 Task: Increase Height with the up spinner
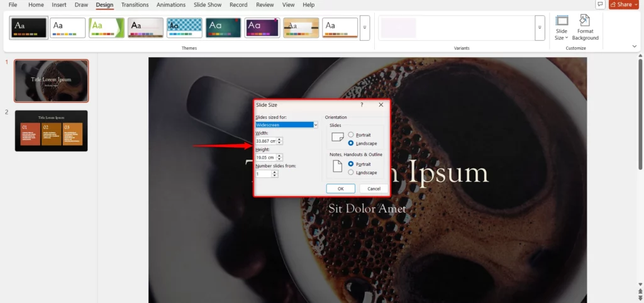(280, 156)
